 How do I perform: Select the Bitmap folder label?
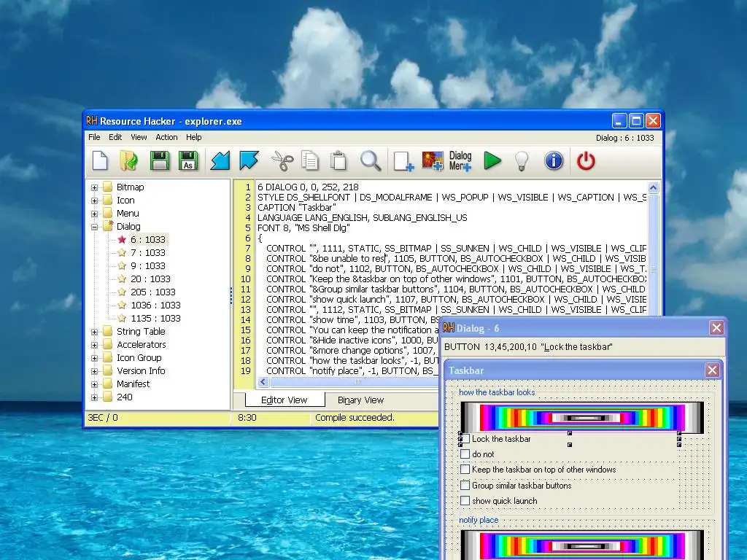click(x=130, y=187)
